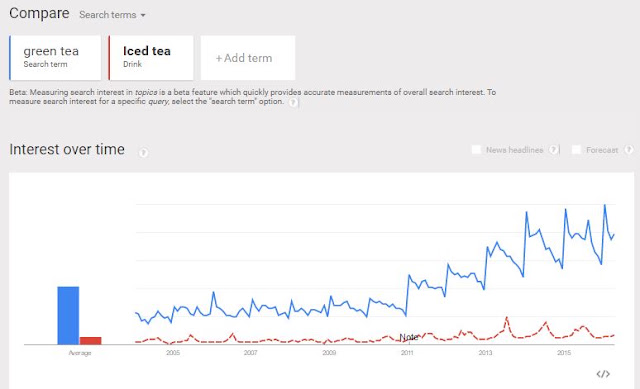Click help icon beside Forecast
The width and height of the screenshot is (640, 389).
(x=629, y=150)
